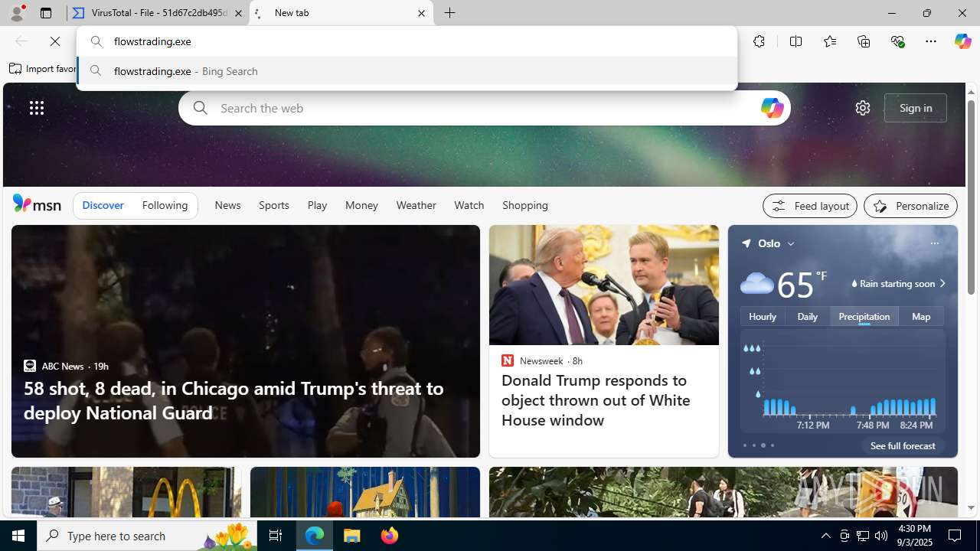Expand the Oslo location dropdown
The height and width of the screenshot is (551, 980).
pos(791,243)
